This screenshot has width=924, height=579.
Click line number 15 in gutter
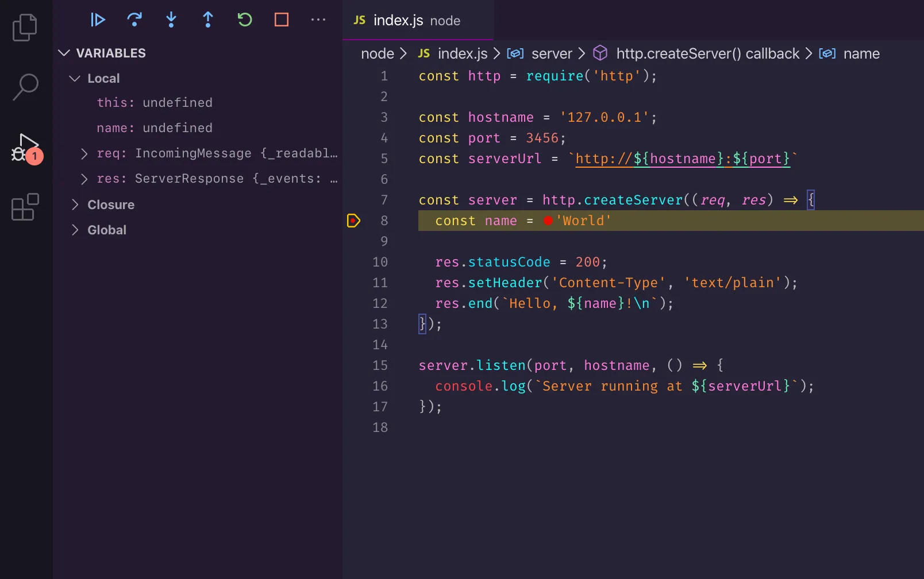coord(380,365)
